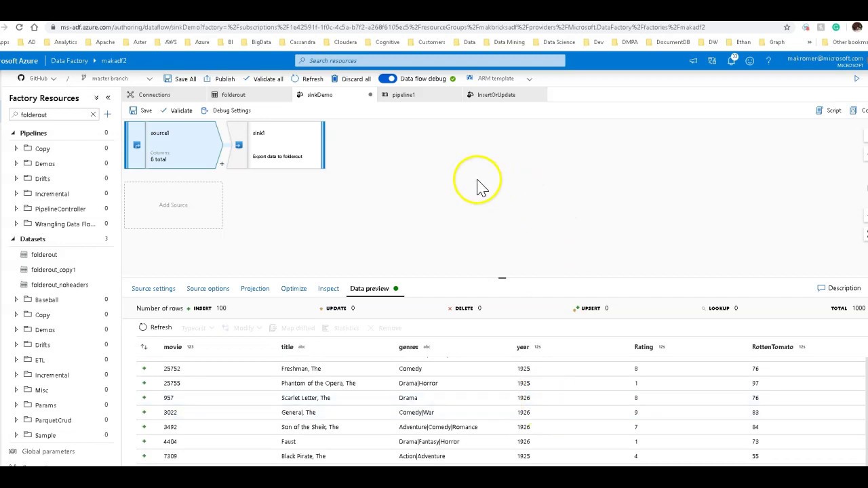
Task: Refresh the data preview
Action: point(155,327)
